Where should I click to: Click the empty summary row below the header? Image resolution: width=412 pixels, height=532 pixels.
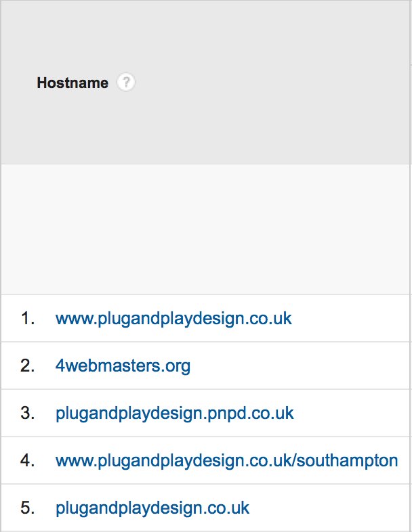pyautogui.click(x=205, y=229)
